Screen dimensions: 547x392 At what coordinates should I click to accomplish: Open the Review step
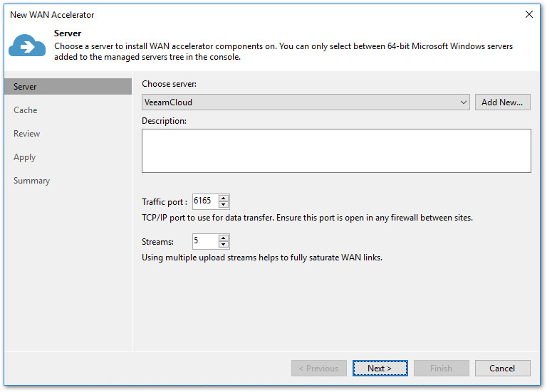tap(27, 134)
